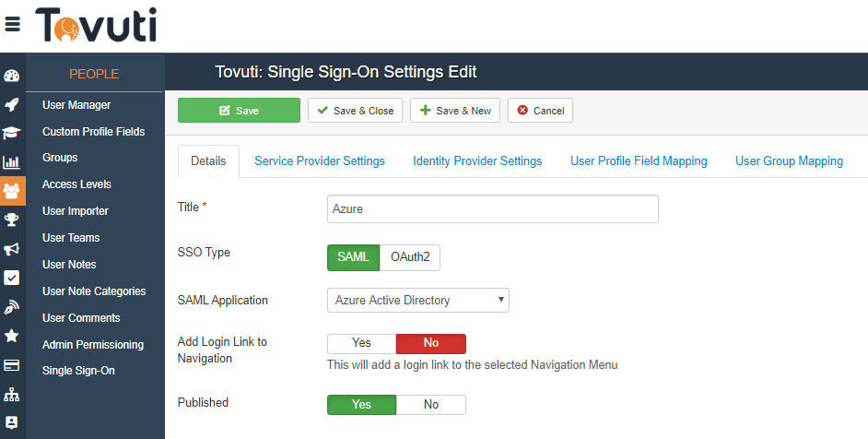Click the star sidebar icon

click(12, 335)
